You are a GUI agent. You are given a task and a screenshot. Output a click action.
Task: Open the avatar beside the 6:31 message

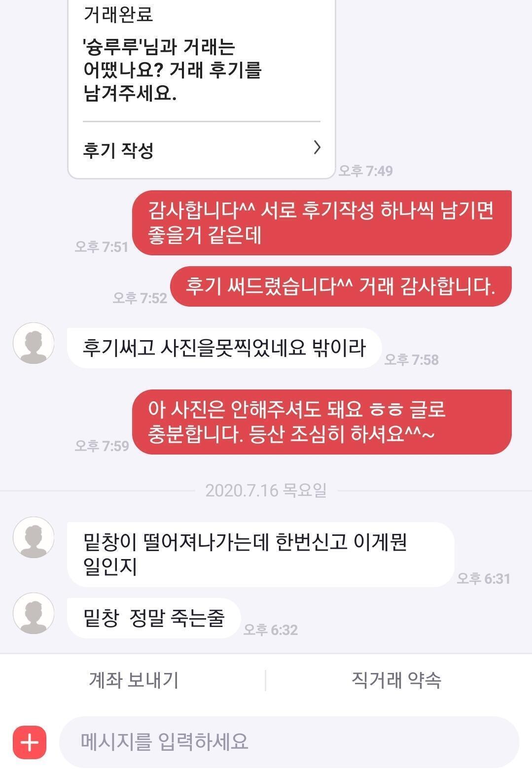click(x=34, y=537)
